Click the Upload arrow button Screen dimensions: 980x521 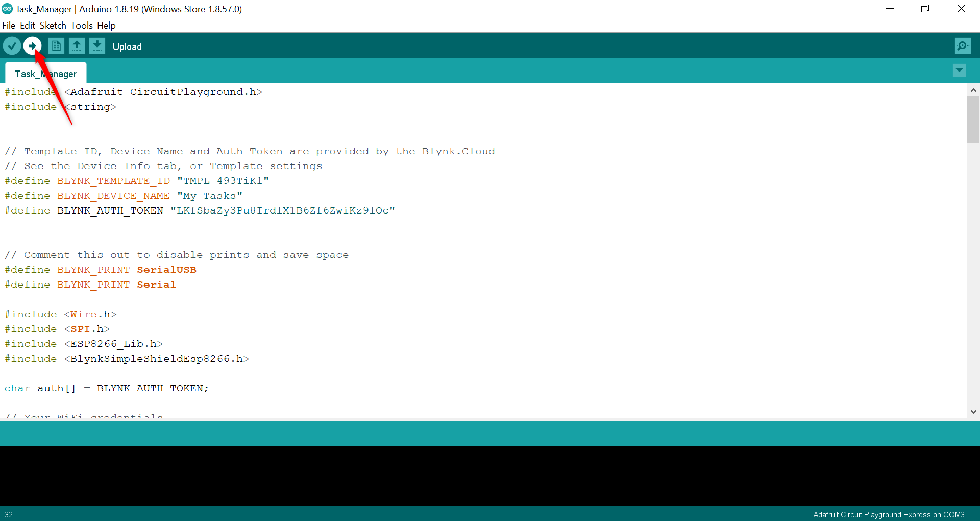pyautogui.click(x=32, y=46)
